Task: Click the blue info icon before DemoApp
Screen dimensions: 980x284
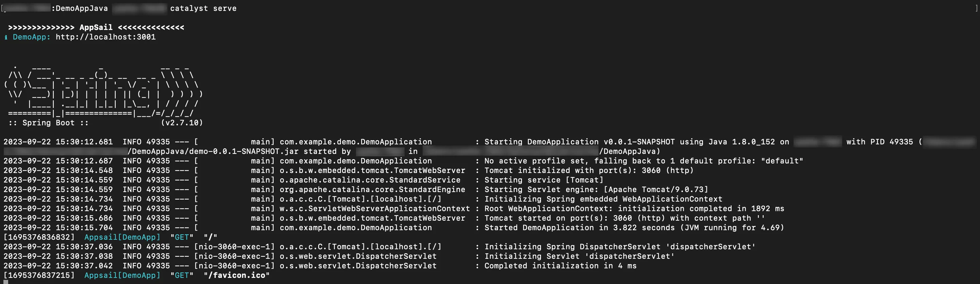Action: coord(6,37)
